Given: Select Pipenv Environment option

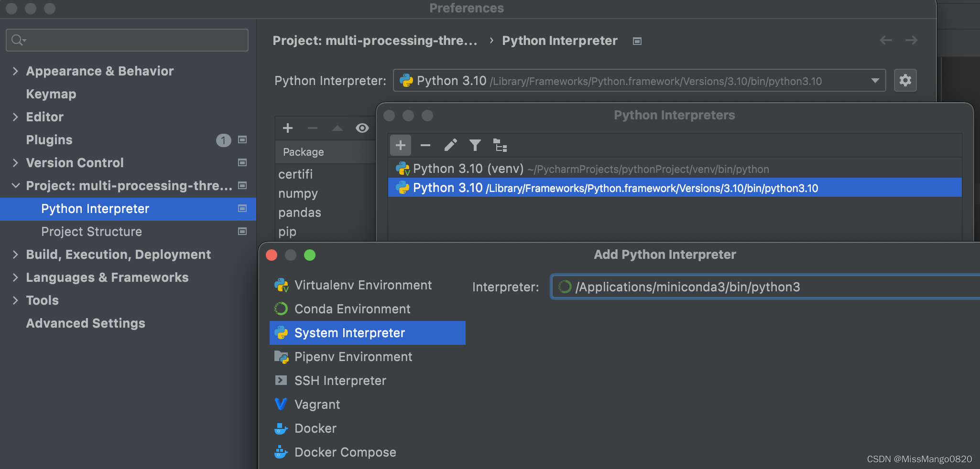Looking at the screenshot, I should point(367,357).
